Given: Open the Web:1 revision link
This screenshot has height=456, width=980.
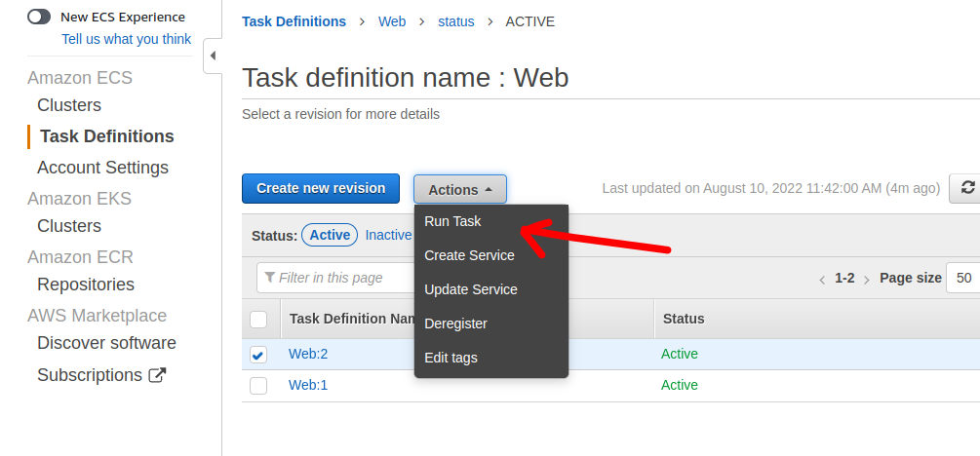Looking at the screenshot, I should [308, 386].
